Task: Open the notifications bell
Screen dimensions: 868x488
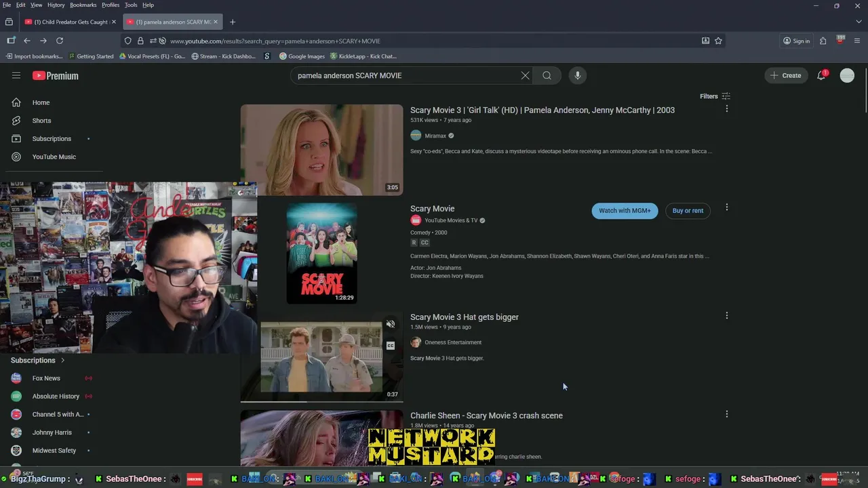Action: click(x=821, y=75)
